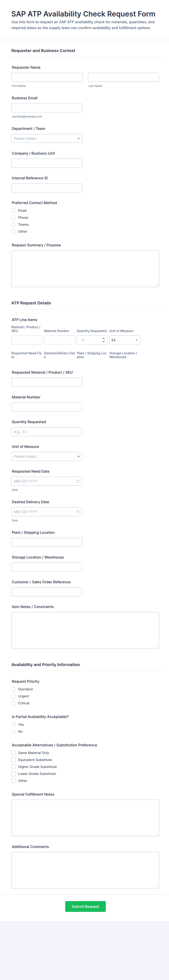
Task: Select Email as preferred contact method
Action: pyautogui.click(x=14, y=210)
